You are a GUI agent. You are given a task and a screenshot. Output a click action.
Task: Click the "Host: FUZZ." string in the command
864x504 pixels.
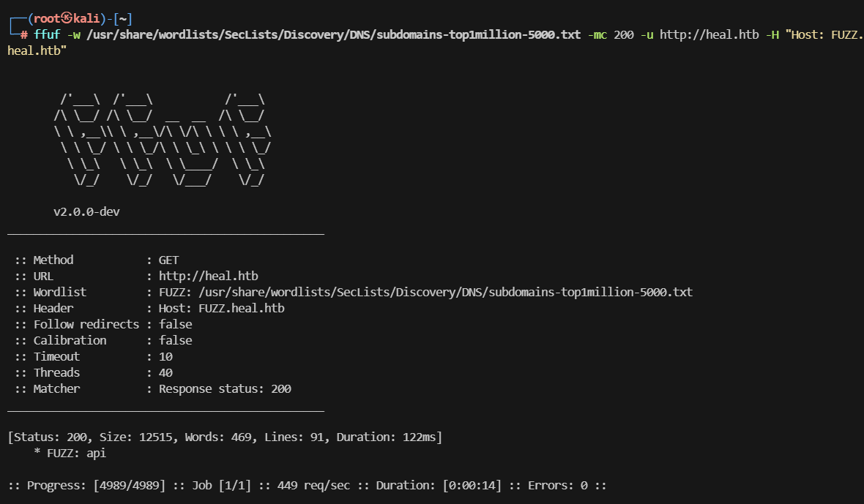click(x=824, y=34)
